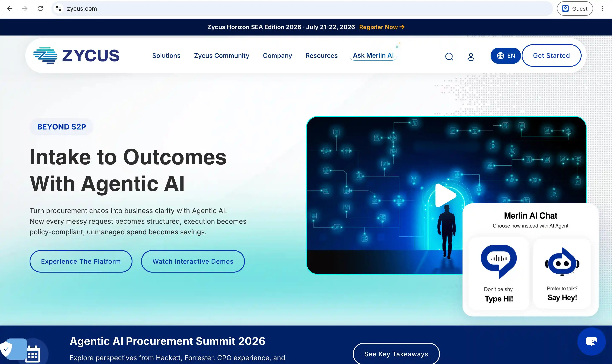The image size is (612, 364).
Task: Open the Solutions menu
Action: tap(166, 56)
